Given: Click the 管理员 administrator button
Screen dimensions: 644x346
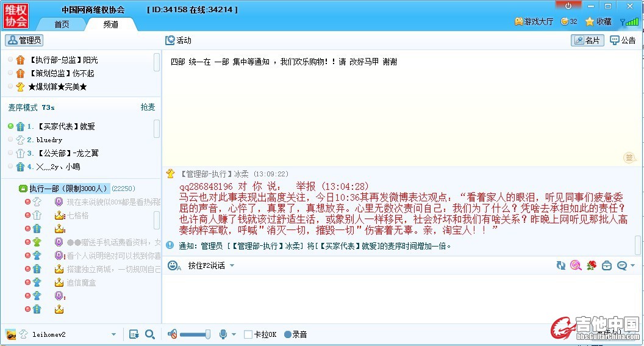Looking at the screenshot, I should point(24,40).
